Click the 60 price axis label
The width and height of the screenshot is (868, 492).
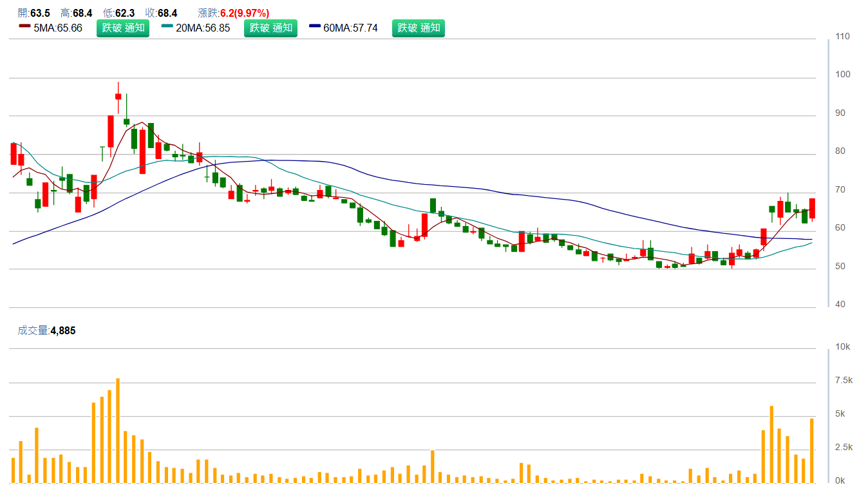[x=840, y=228]
